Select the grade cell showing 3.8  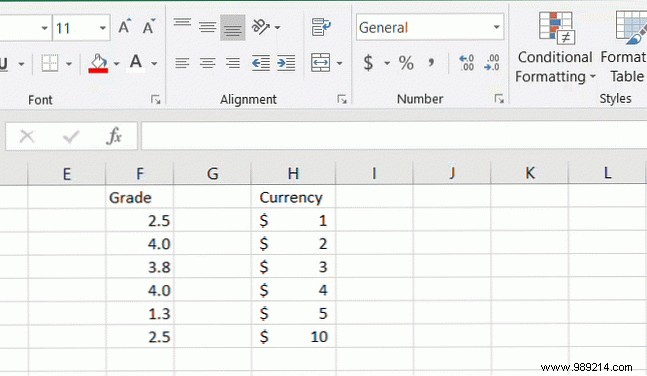(140, 267)
